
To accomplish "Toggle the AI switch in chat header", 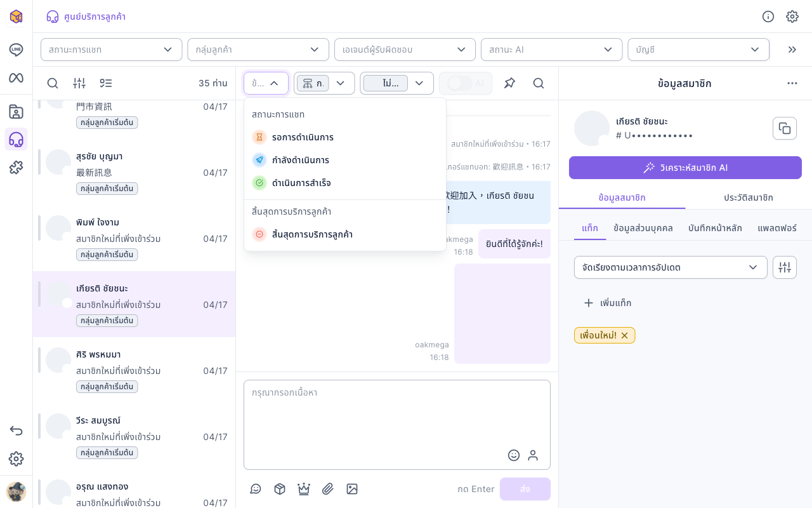I will pyautogui.click(x=460, y=83).
